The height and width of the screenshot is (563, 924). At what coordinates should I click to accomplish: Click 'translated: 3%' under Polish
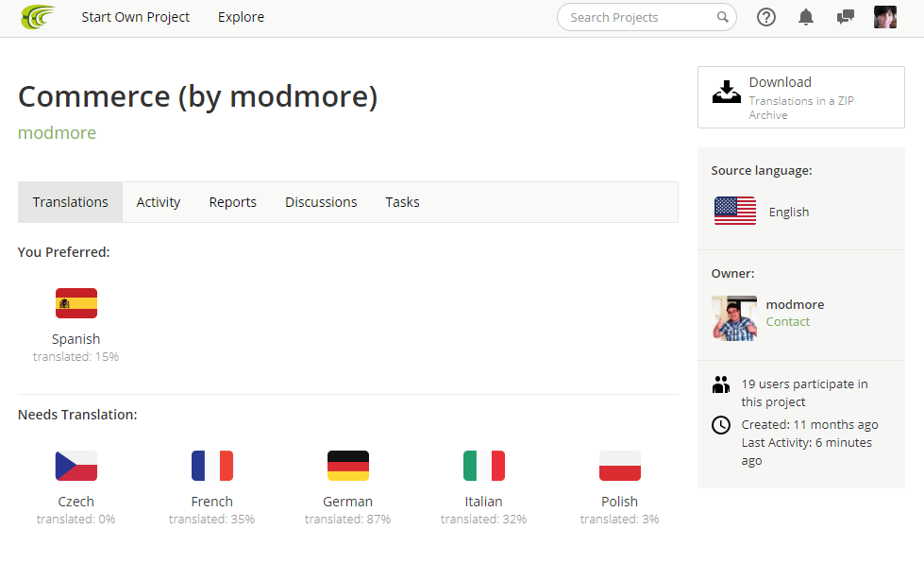(x=620, y=520)
